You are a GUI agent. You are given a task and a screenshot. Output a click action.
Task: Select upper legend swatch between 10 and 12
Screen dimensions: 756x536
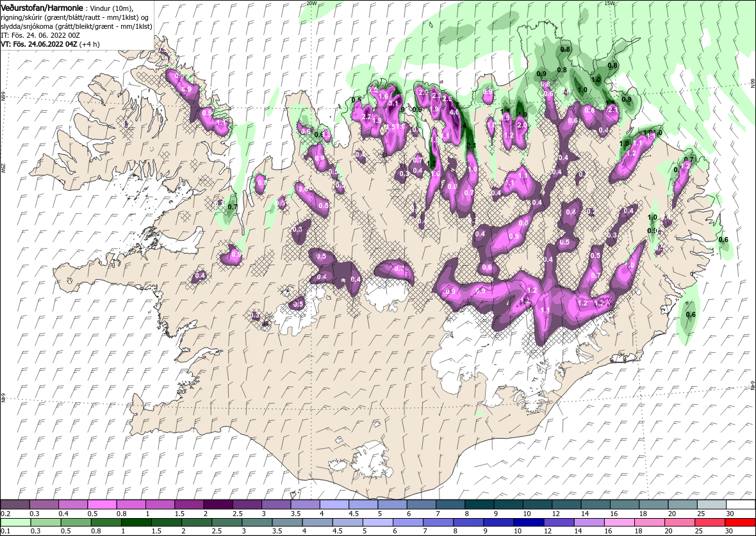point(538,505)
